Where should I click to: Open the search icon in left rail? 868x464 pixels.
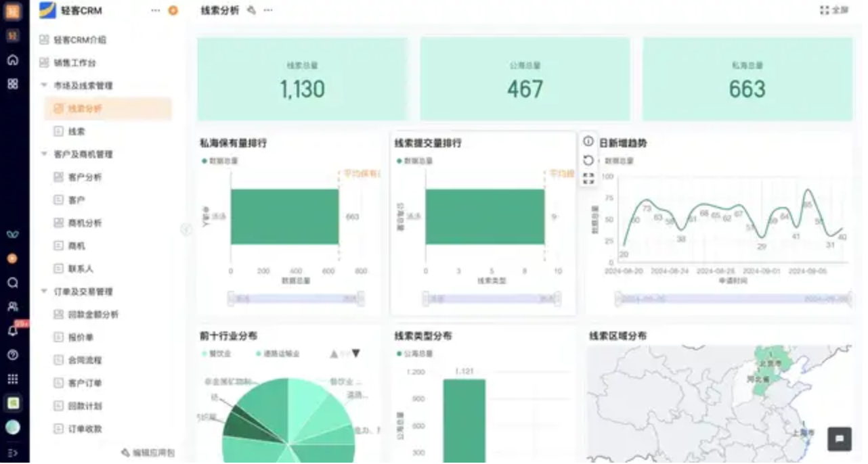coord(13,282)
